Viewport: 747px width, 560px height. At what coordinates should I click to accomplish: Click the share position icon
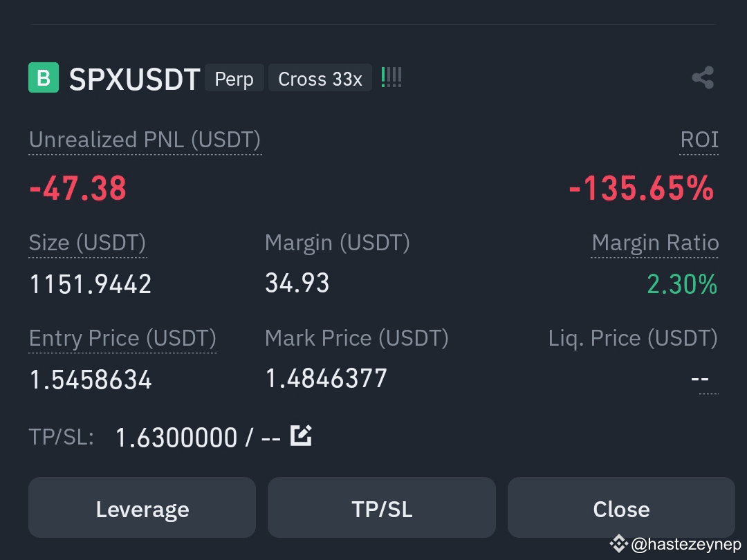(x=703, y=77)
